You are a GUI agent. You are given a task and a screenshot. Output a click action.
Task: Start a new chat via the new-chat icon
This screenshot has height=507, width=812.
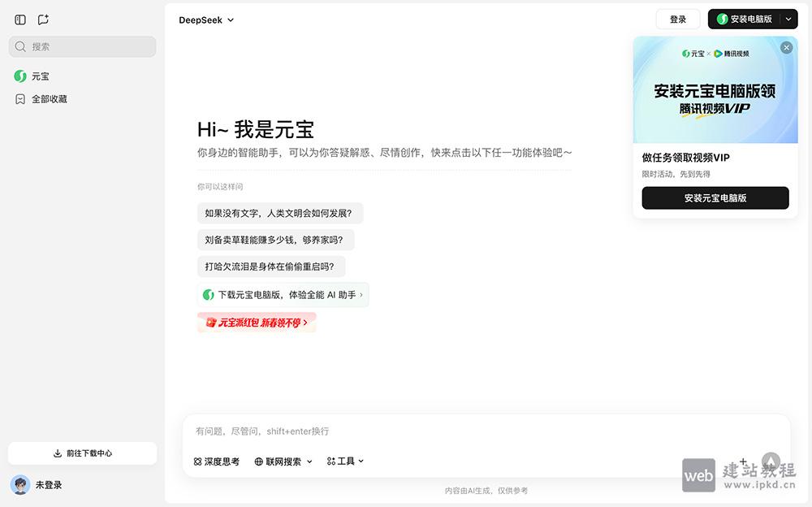tap(42, 19)
